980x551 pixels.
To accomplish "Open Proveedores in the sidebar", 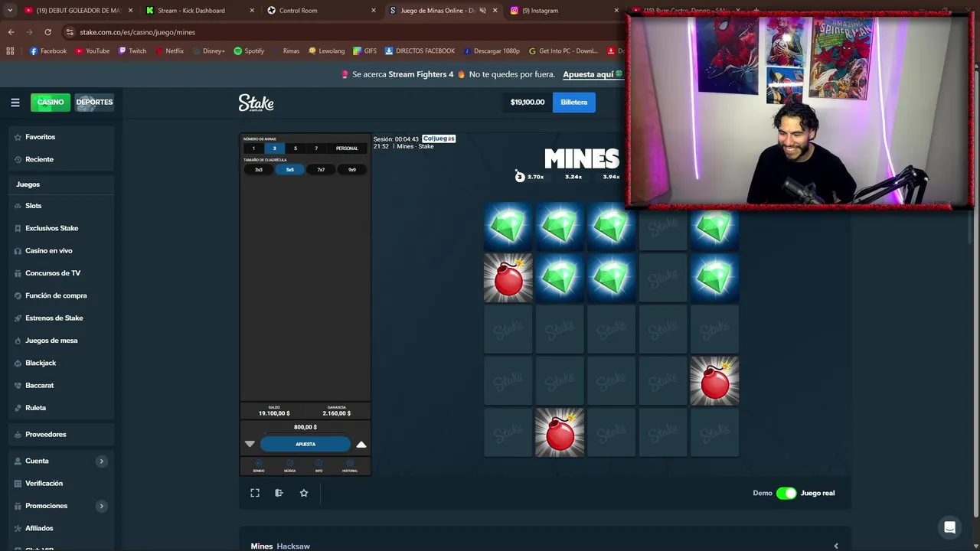I will [45, 434].
